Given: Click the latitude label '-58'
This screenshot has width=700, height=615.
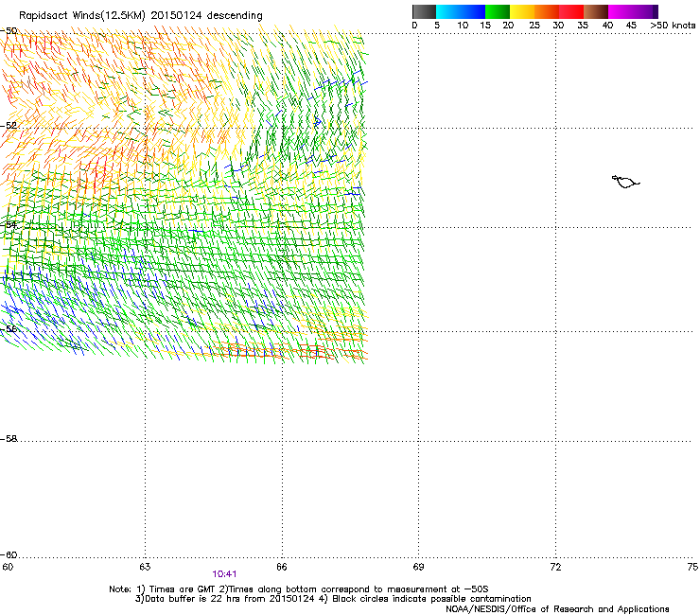Looking at the screenshot, I should 9,439.
